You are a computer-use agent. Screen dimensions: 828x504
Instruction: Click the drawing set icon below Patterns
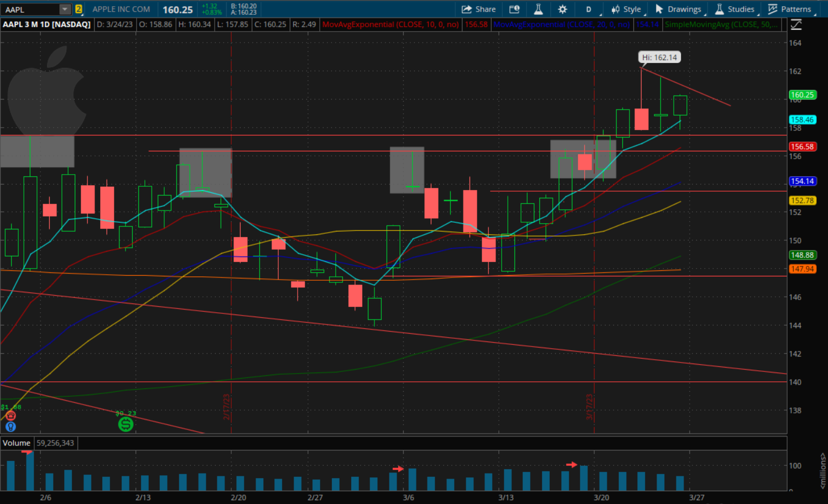click(796, 24)
